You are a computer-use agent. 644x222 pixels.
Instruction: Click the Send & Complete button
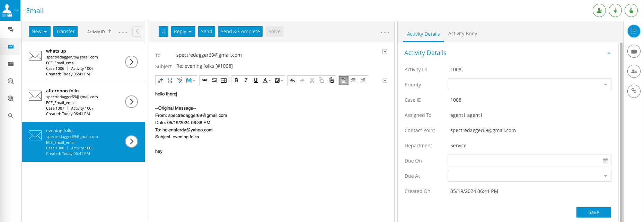240,31
